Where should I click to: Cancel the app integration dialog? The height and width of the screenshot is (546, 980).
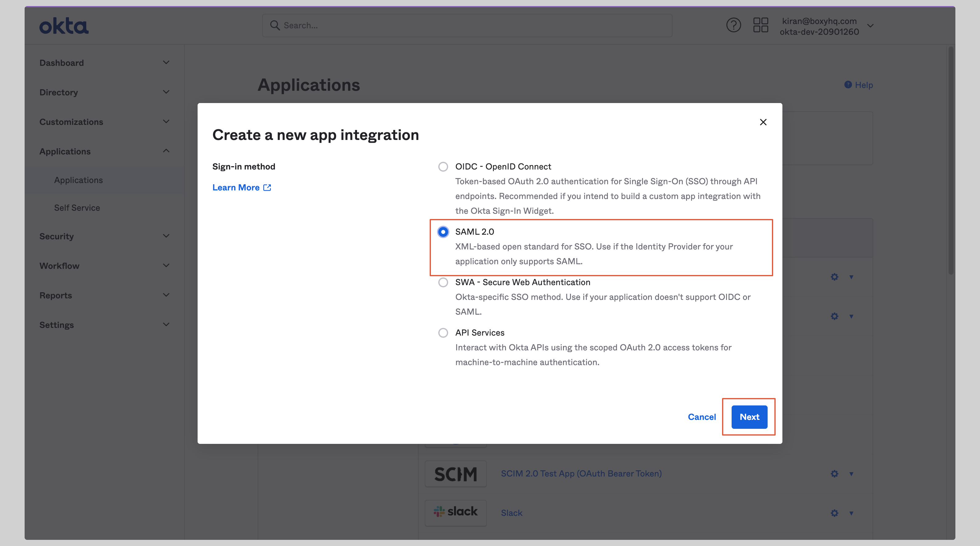click(702, 417)
